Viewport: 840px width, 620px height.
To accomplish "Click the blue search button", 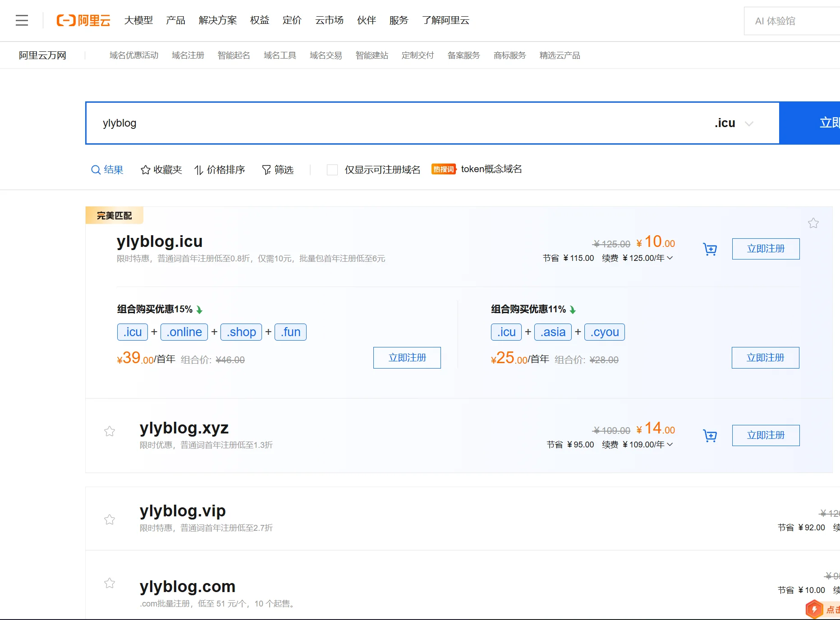I will [809, 123].
